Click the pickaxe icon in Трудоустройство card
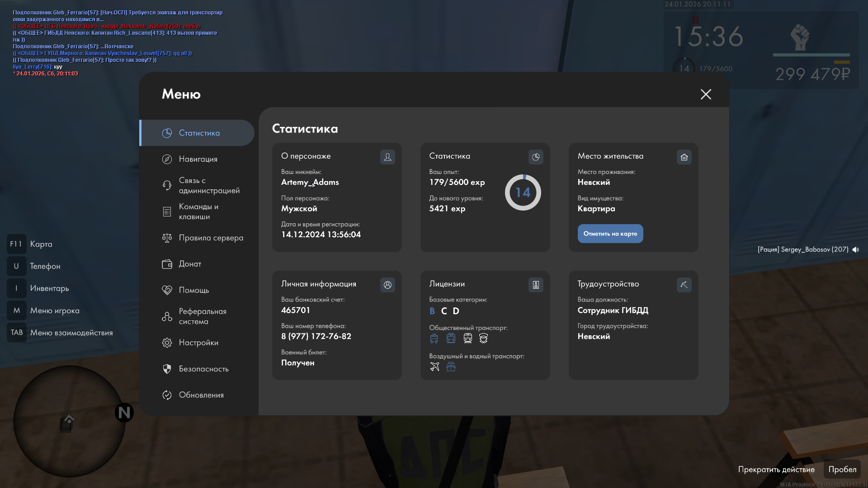868x488 pixels. pyautogui.click(x=684, y=285)
